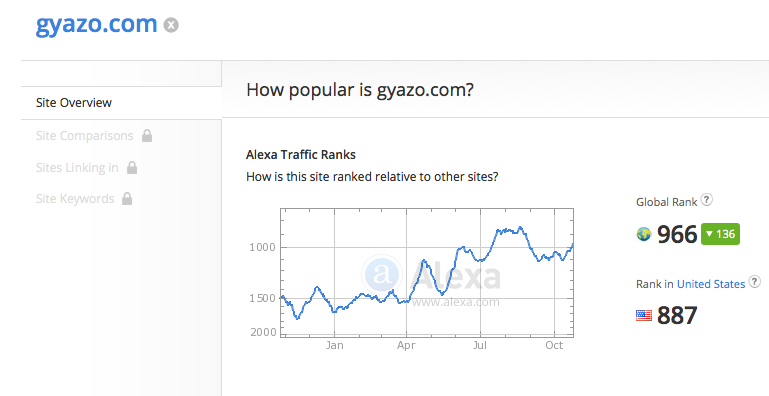The width and height of the screenshot is (769, 396).
Task: Open the locked Sites Linking In item
Action: [77, 168]
